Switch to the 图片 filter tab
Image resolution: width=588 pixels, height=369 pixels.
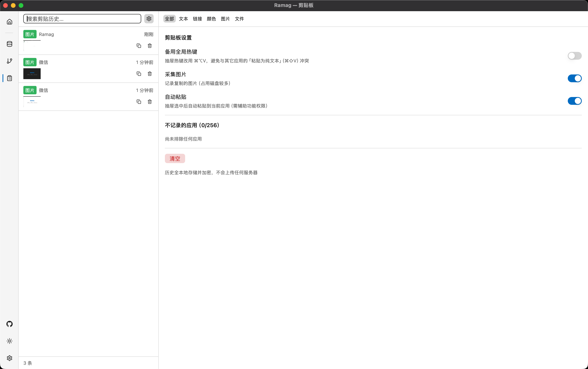coord(225,19)
